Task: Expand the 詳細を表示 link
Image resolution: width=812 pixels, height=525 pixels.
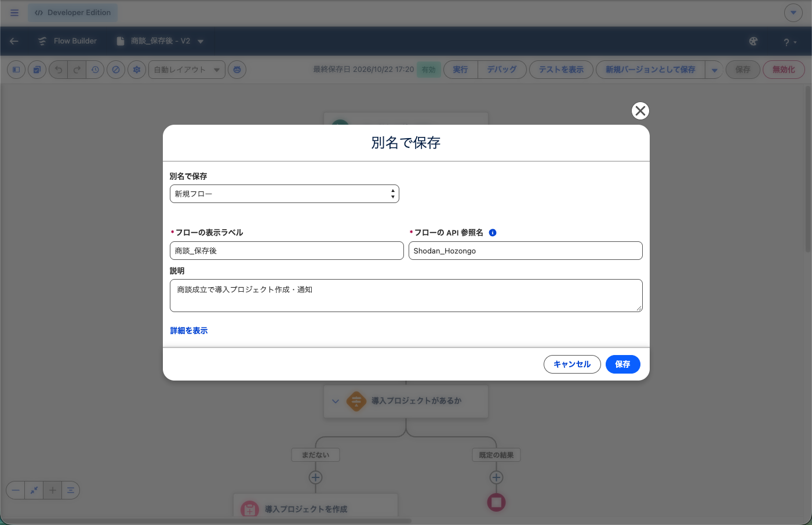Action: pos(189,331)
